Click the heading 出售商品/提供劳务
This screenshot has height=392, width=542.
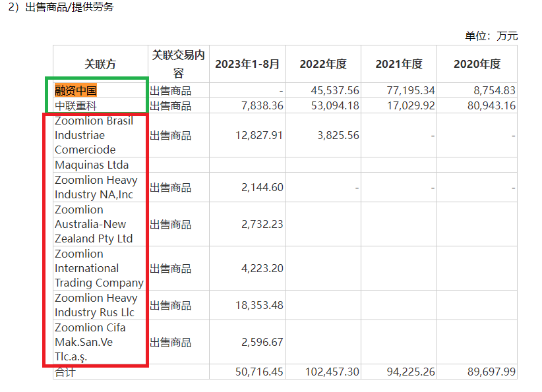click(69, 7)
